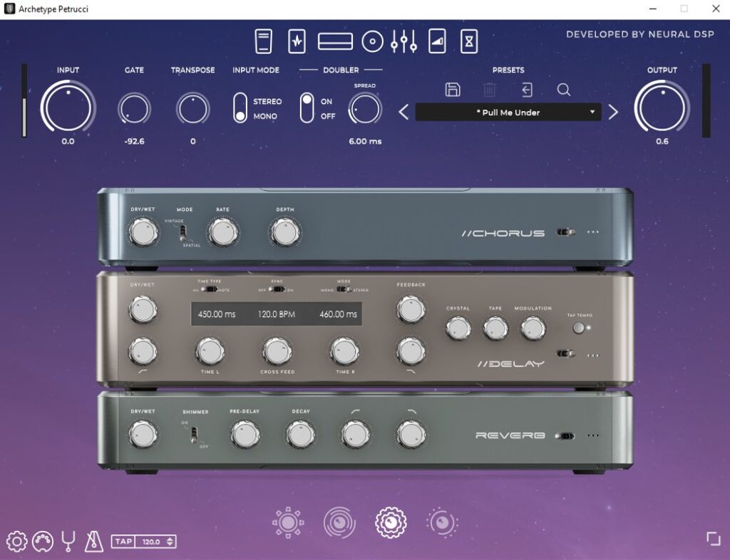Click the resize window corner icon

point(713,539)
